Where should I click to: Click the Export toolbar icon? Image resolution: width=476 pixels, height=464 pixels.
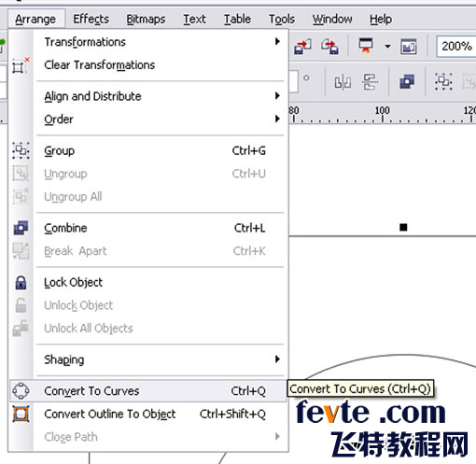(x=329, y=47)
